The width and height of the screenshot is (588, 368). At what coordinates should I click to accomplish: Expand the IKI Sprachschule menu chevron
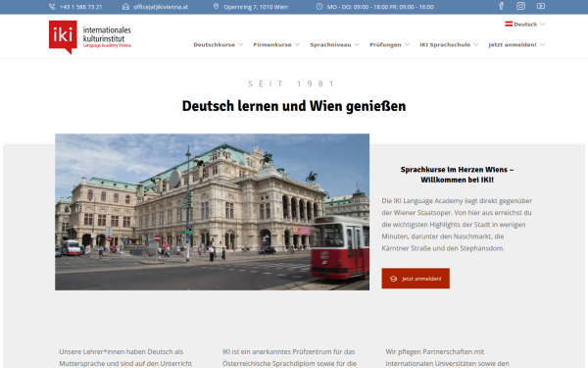click(x=476, y=45)
